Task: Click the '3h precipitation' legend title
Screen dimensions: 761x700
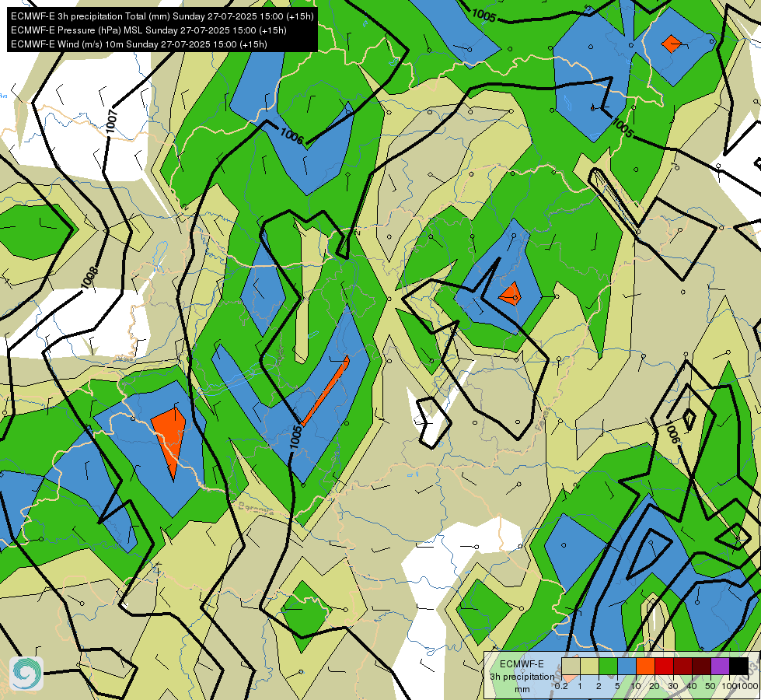Action: (x=522, y=677)
